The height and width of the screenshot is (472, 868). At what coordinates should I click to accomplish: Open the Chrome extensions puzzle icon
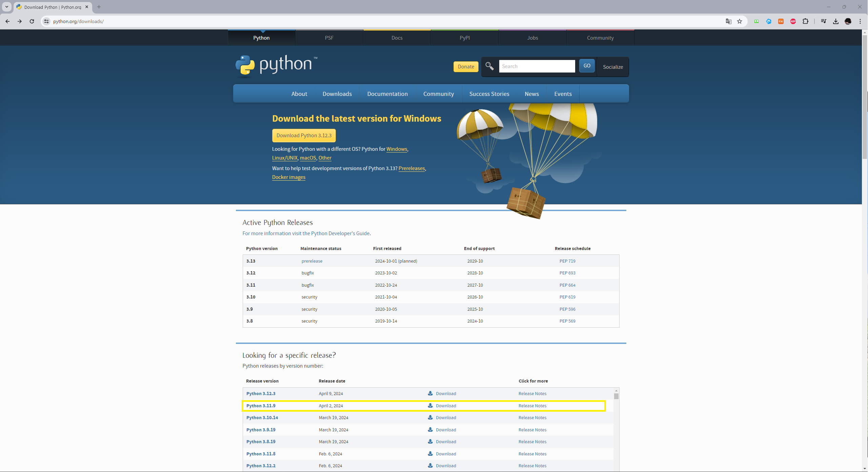tap(805, 21)
